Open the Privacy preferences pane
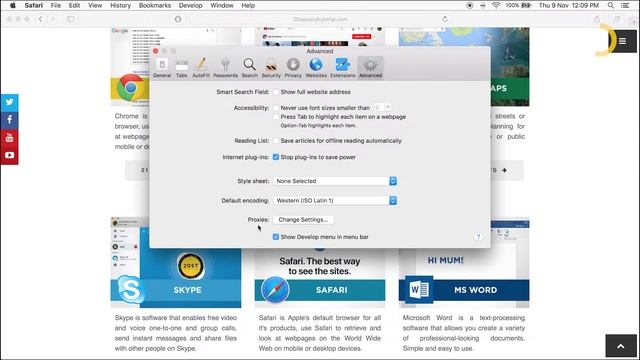 [293, 68]
